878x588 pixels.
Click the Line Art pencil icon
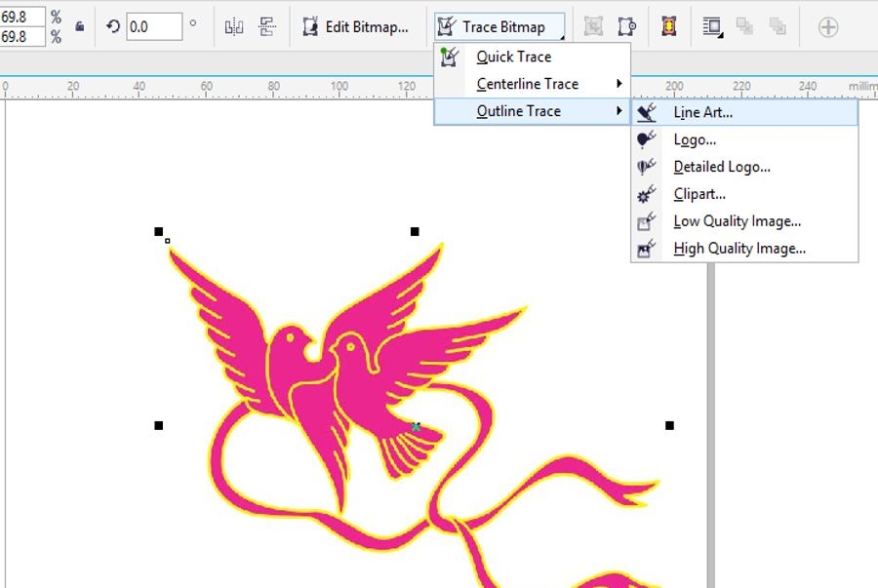[x=646, y=112]
